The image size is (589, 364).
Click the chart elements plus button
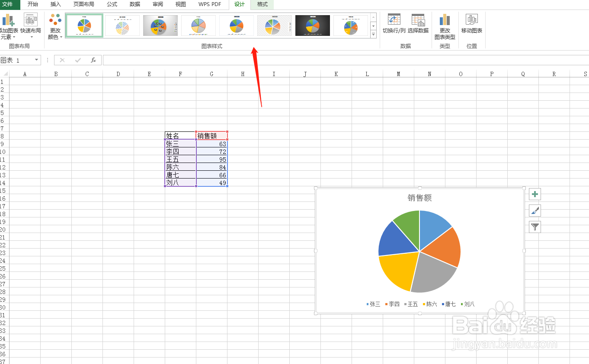535,194
